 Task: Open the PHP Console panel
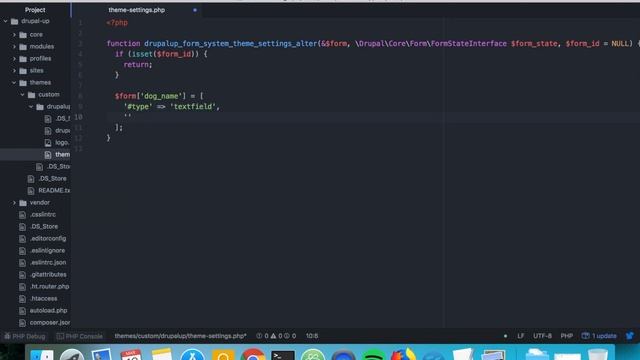(x=80, y=336)
